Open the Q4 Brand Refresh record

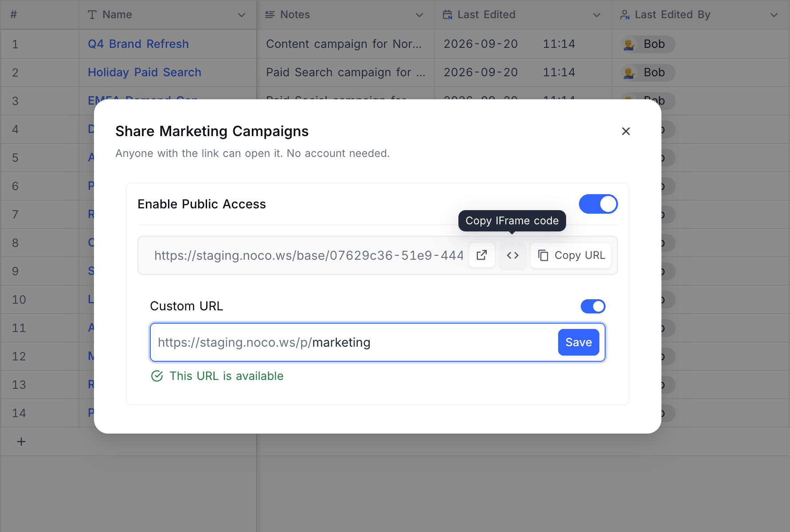(138, 44)
